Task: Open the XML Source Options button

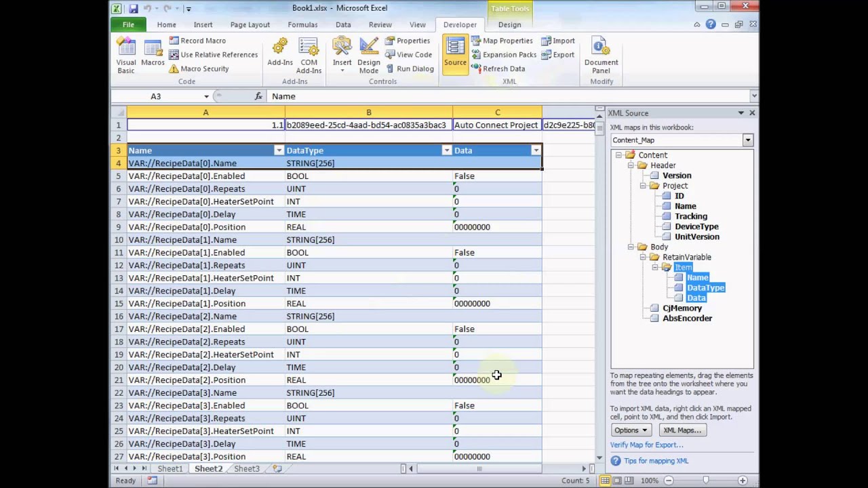Action: 631,430
